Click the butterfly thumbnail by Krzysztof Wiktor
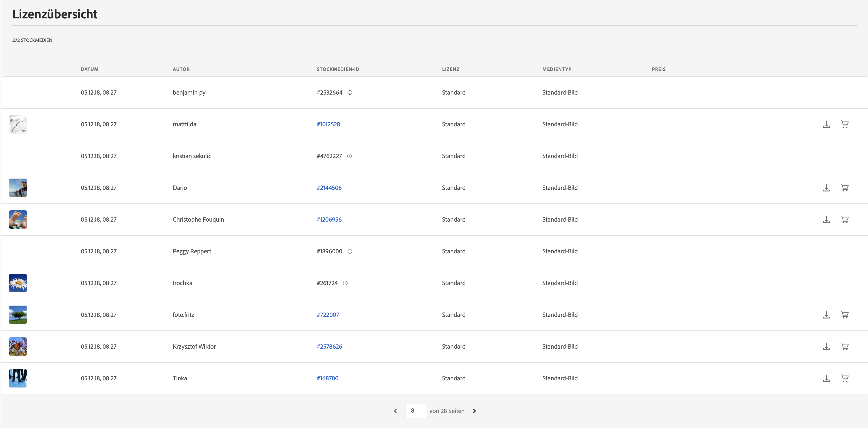 click(x=18, y=346)
